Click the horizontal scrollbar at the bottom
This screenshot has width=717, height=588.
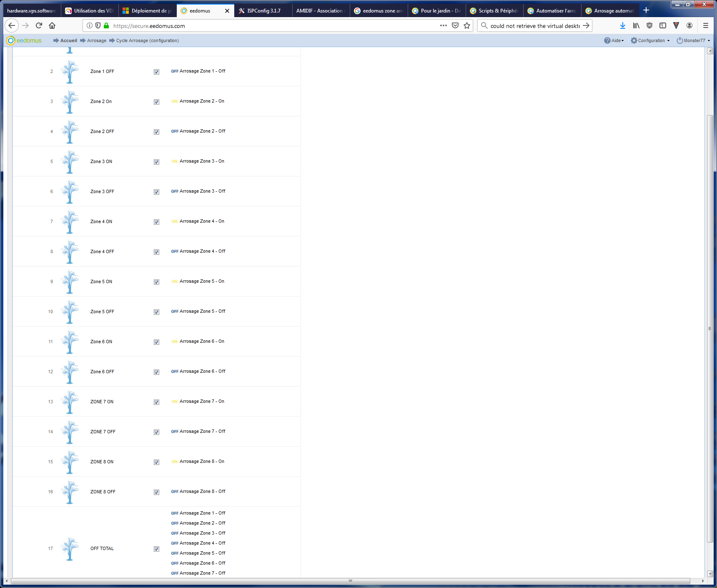tap(351, 581)
